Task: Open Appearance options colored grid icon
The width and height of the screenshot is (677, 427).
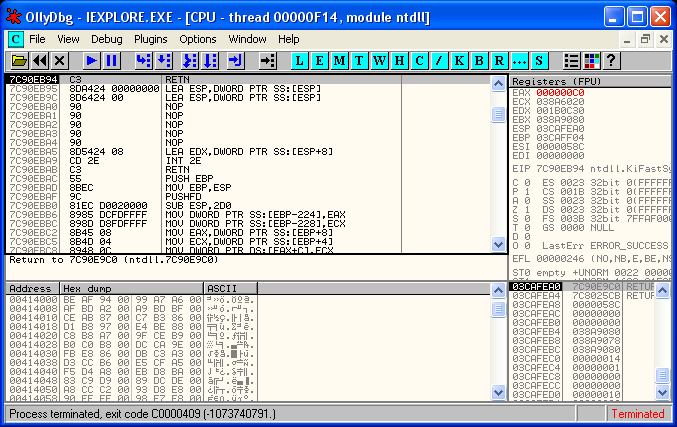Action: [x=592, y=61]
